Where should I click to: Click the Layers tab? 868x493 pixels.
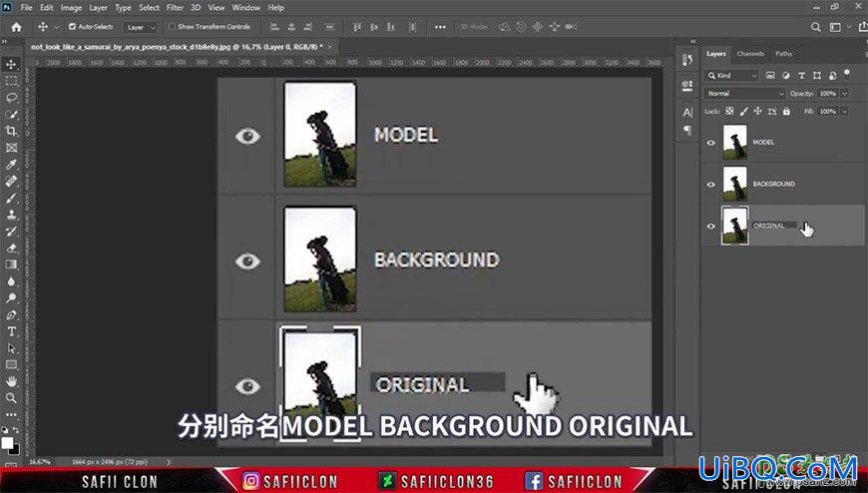pos(715,54)
